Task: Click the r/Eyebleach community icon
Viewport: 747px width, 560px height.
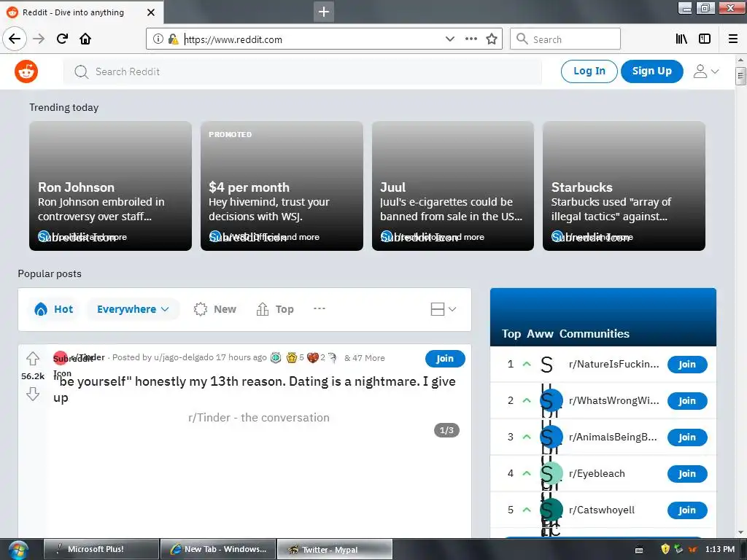Action: (551, 473)
